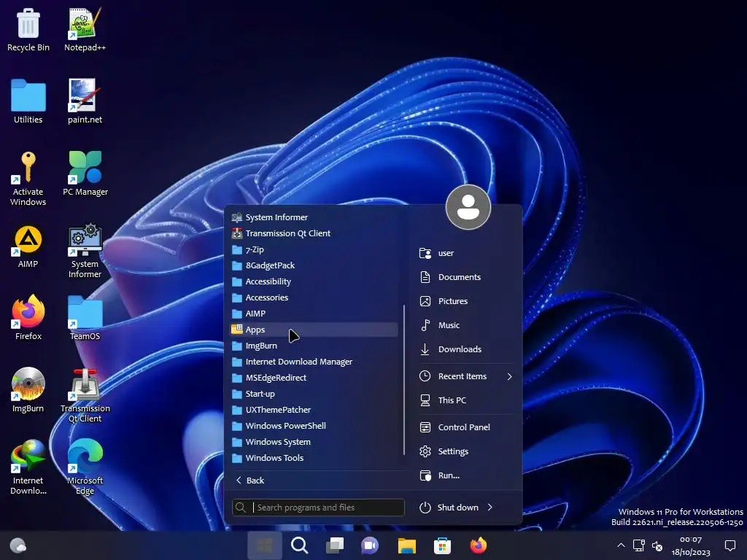Viewport: 747px width, 560px height.
Task: Expand the 7-Zip folder
Action: pos(314,249)
